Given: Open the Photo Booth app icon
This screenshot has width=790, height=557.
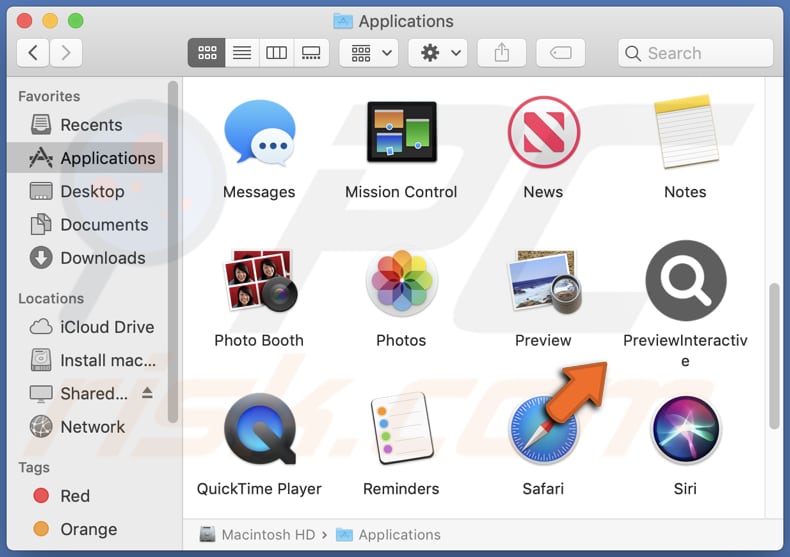Looking at the screenshot, I should [259, 281].
